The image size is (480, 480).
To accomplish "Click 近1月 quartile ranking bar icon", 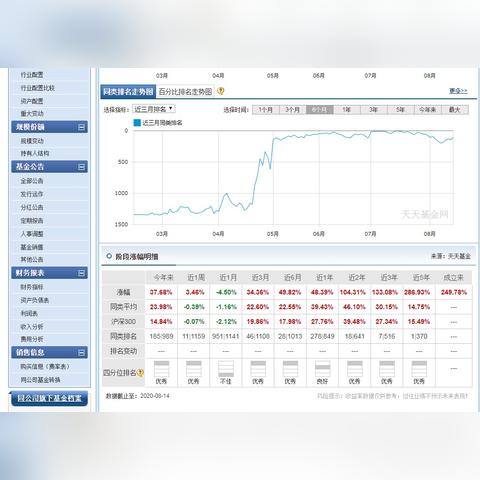I will click(226, 369).
